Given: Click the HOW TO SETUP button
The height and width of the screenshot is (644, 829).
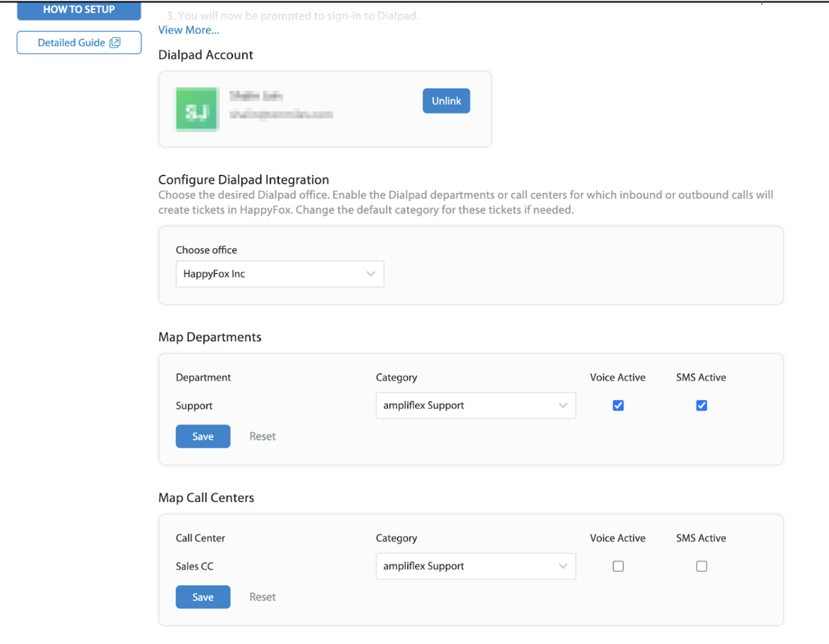Looking at the screenshot, I should (79, 10).
